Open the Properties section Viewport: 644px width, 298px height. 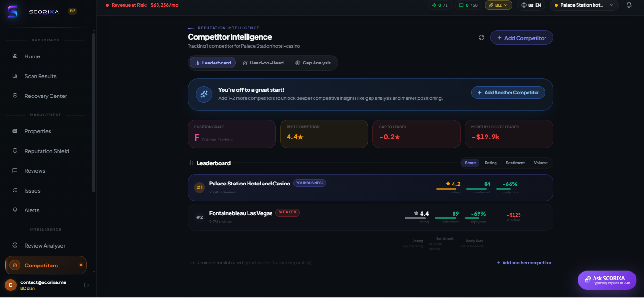tap(38, 131)
